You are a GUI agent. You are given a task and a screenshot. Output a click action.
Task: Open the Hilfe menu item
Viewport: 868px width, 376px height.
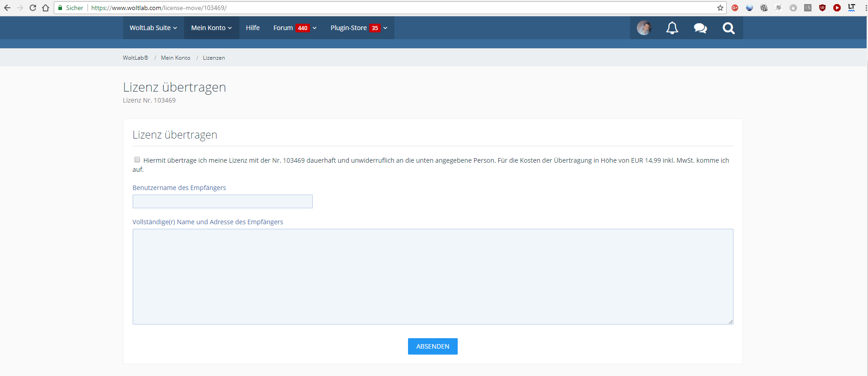253,28
